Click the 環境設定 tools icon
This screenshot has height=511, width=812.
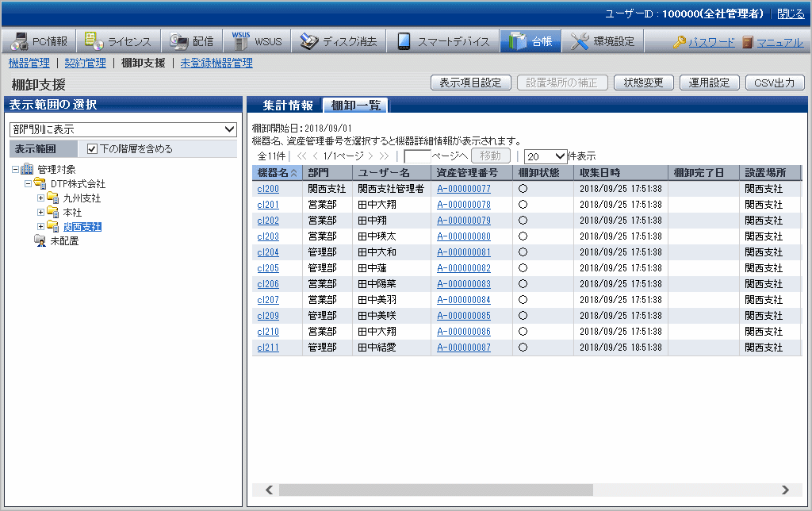click(580, 42)
